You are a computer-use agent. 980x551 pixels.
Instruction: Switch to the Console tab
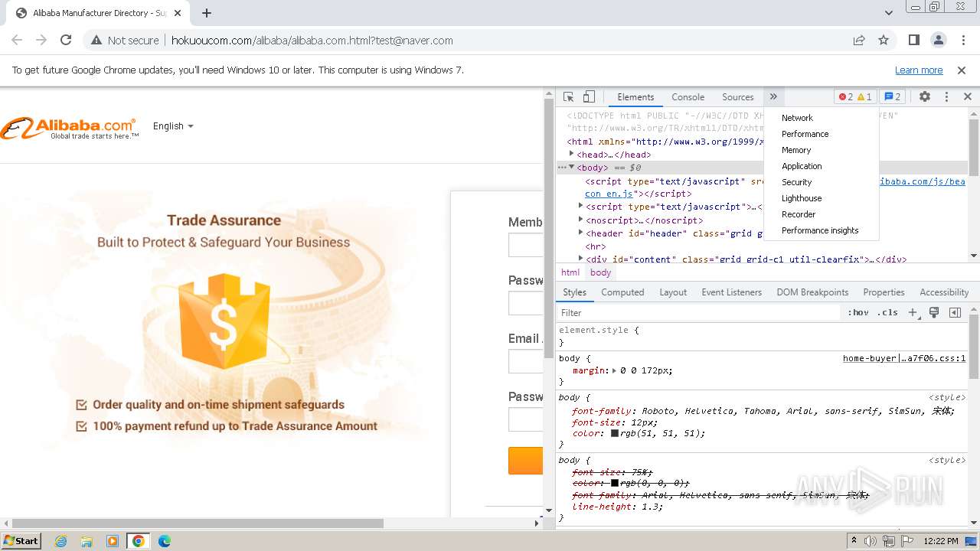[x=688, y=97]
